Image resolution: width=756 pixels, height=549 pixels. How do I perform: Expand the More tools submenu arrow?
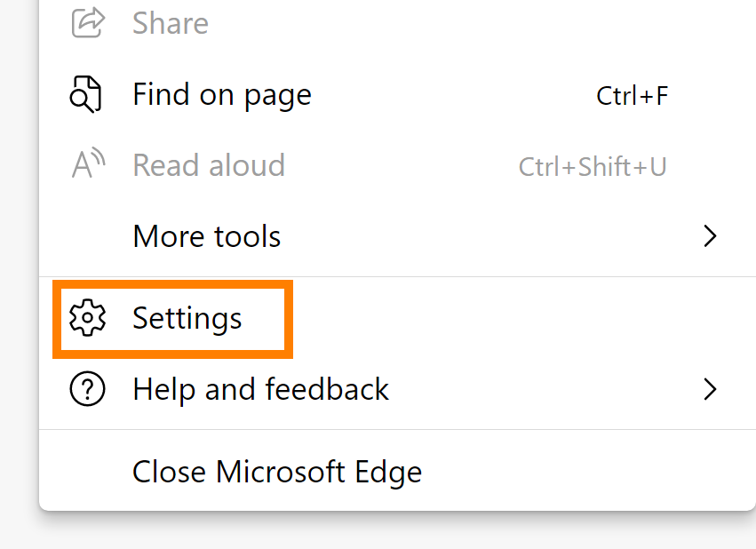coord(710,236)
